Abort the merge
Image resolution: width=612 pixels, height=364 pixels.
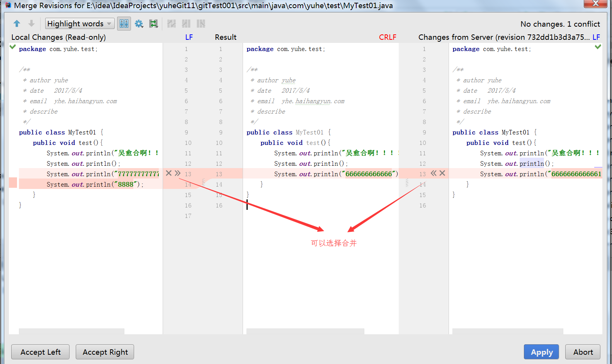pyautogui.click(x=583, y=352)
